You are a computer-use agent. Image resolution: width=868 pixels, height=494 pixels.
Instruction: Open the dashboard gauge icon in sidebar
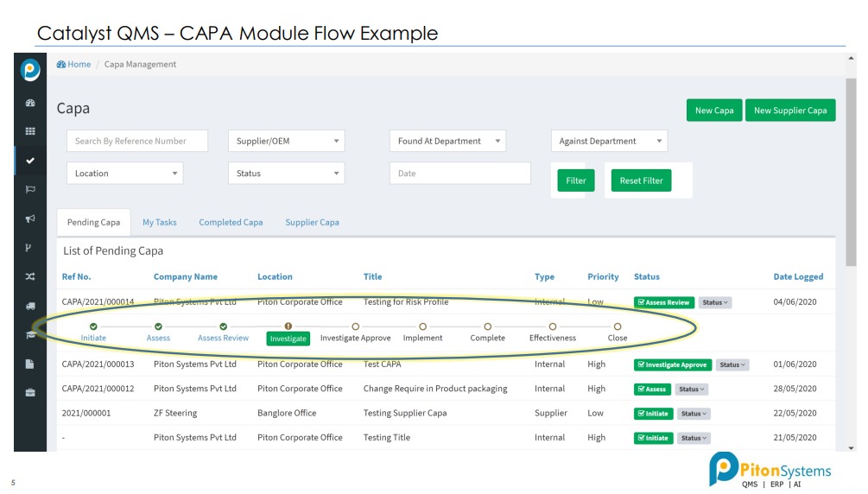click(30, 103)
